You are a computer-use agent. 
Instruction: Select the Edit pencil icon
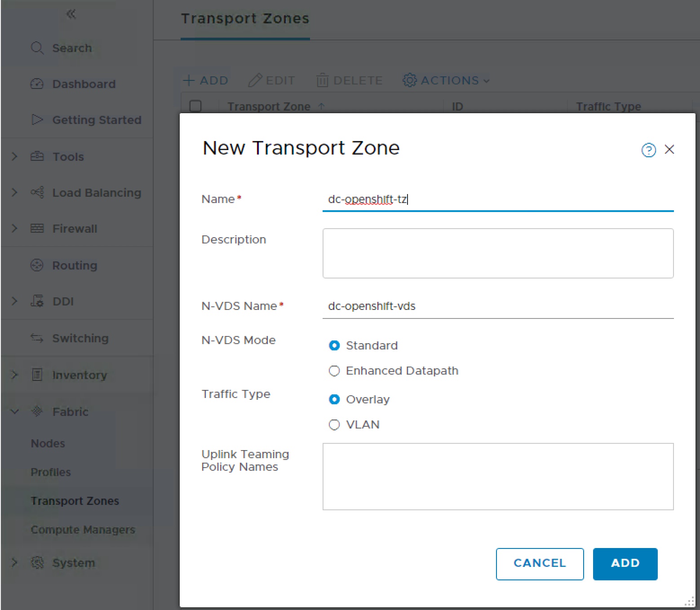(256, 80)
